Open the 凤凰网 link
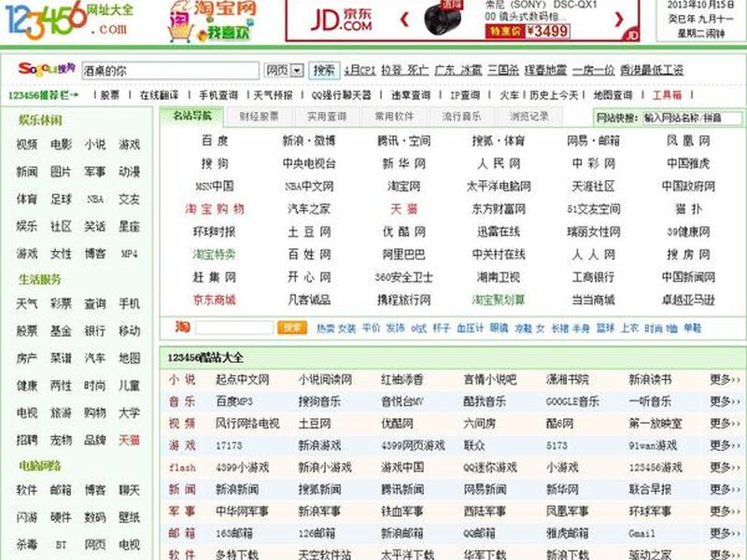Image resolution: width=747 pixels, height=560 pixels. [688, 141]
